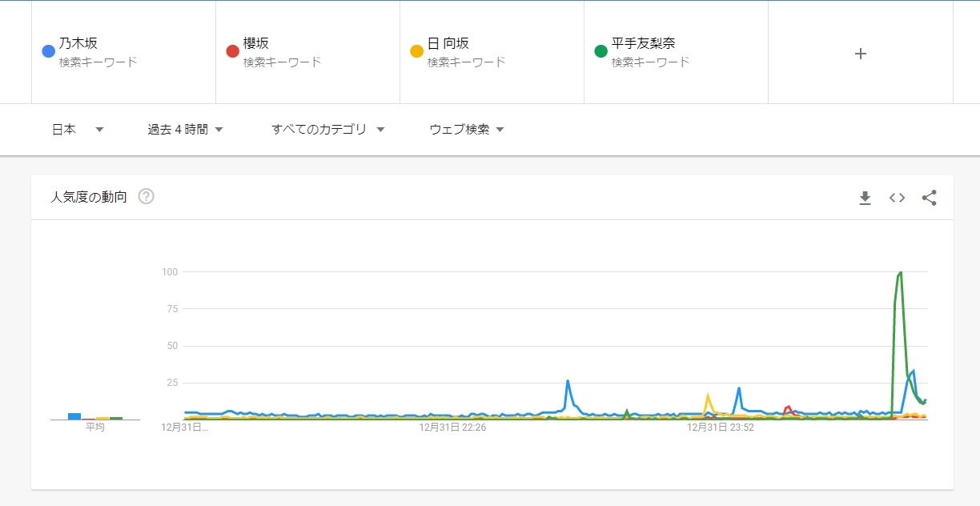This screenshot has height=506, width=980.
Task: Open the 過去 4 時間 time range dropdown
Action: (185, 130)
